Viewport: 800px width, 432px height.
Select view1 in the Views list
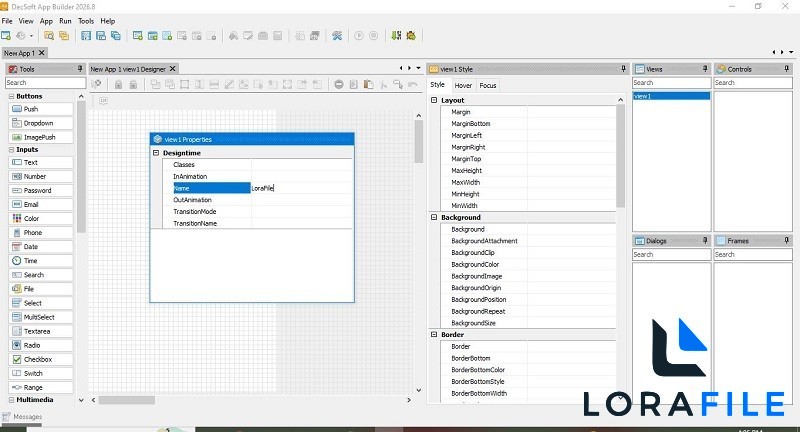671,96
